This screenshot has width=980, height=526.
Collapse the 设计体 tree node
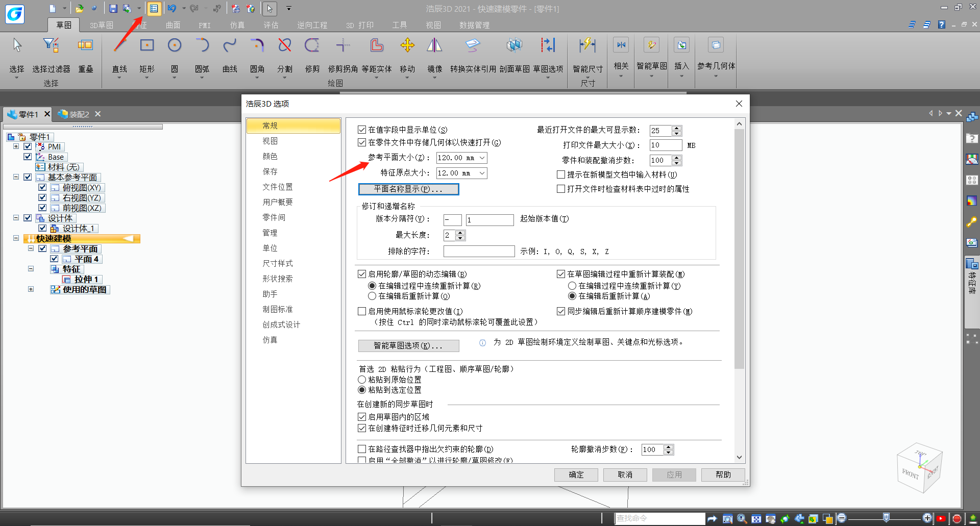pyautogui.click(x=16, y=218)
